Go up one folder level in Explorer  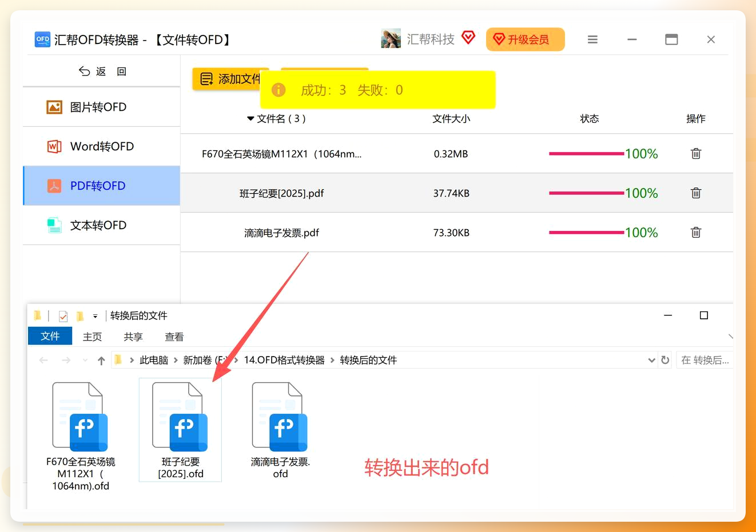click(x=101, y=360)
